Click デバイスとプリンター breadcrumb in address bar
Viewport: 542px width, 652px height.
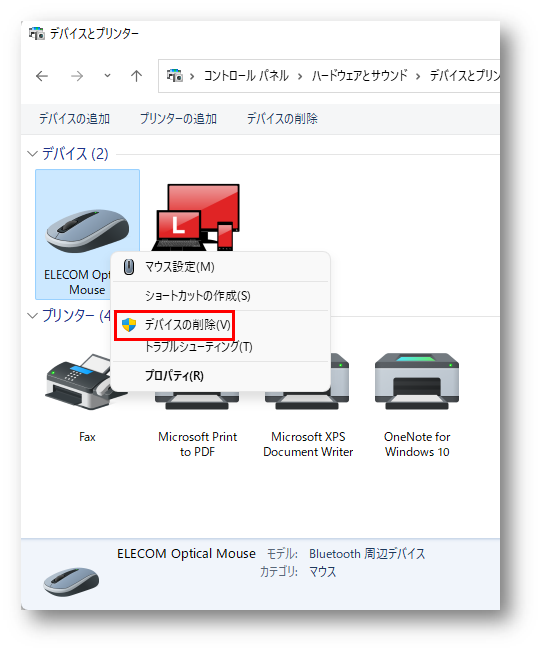[x=465, y=76]
